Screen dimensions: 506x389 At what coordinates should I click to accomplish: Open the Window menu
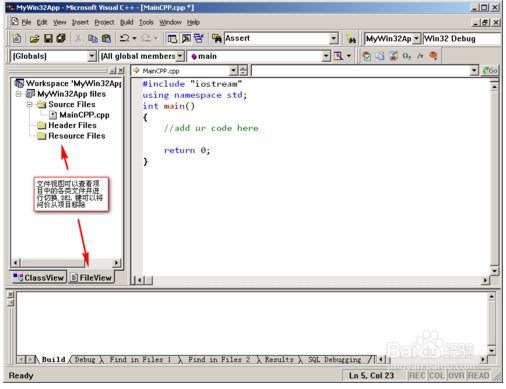pos(170,22)
